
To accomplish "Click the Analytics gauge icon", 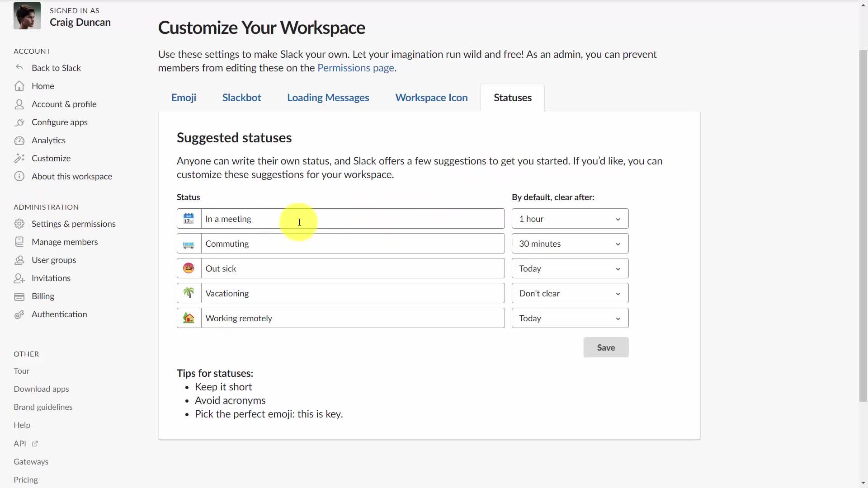I will pos(19,140).
